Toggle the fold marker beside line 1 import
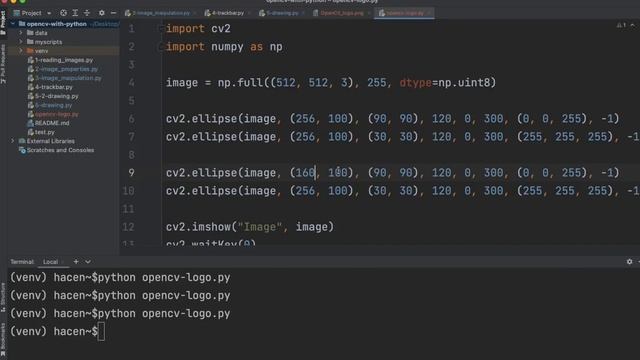 pos(160,29)
